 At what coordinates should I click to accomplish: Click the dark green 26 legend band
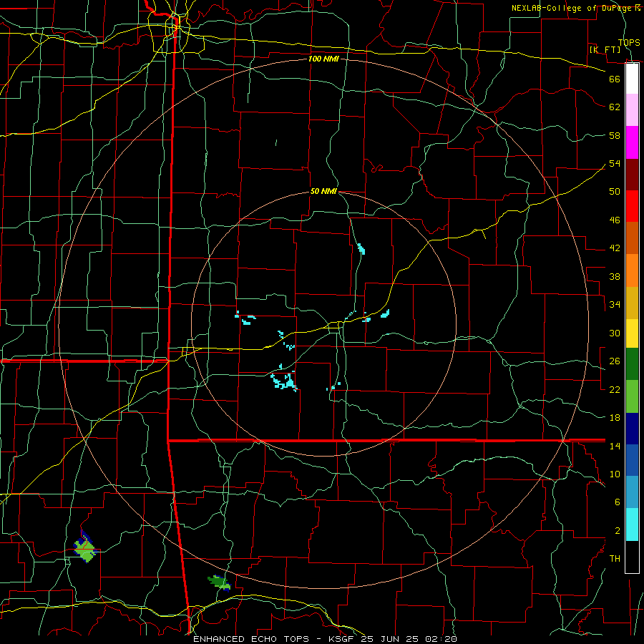pyautogui.click(x=632, y=364)
